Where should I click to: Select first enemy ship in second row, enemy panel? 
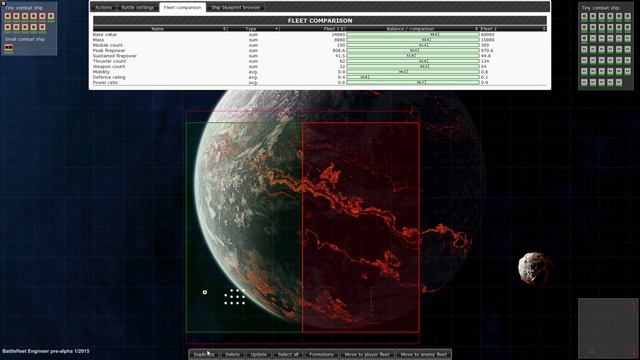[x=584, y=27]
